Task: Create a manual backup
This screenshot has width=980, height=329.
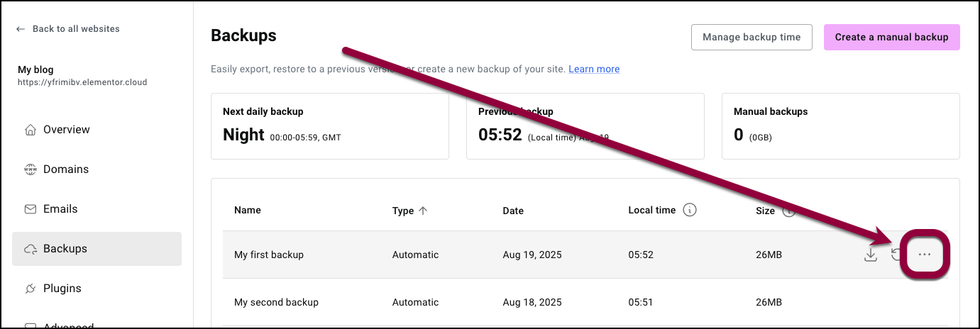Action: (891, 38)
